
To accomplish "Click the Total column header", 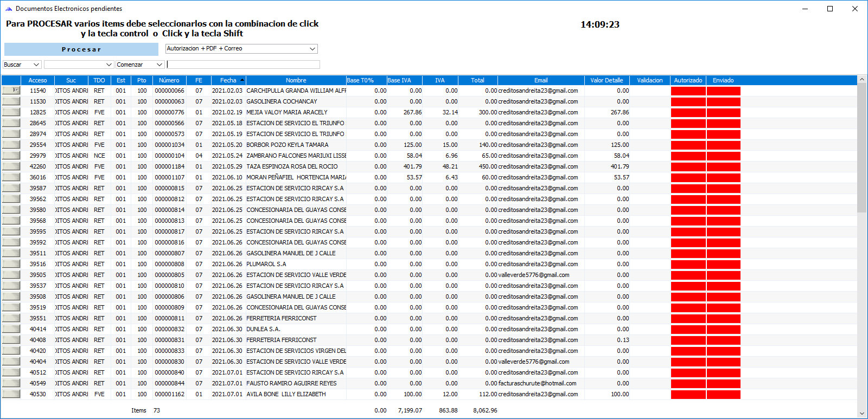I will pyautogui.click(x=477, y=80).
